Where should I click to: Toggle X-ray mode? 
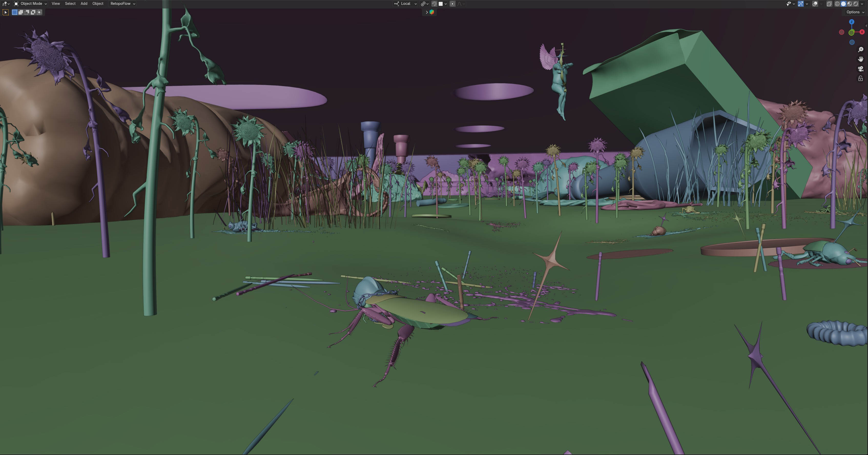click(x=829, y=4)
